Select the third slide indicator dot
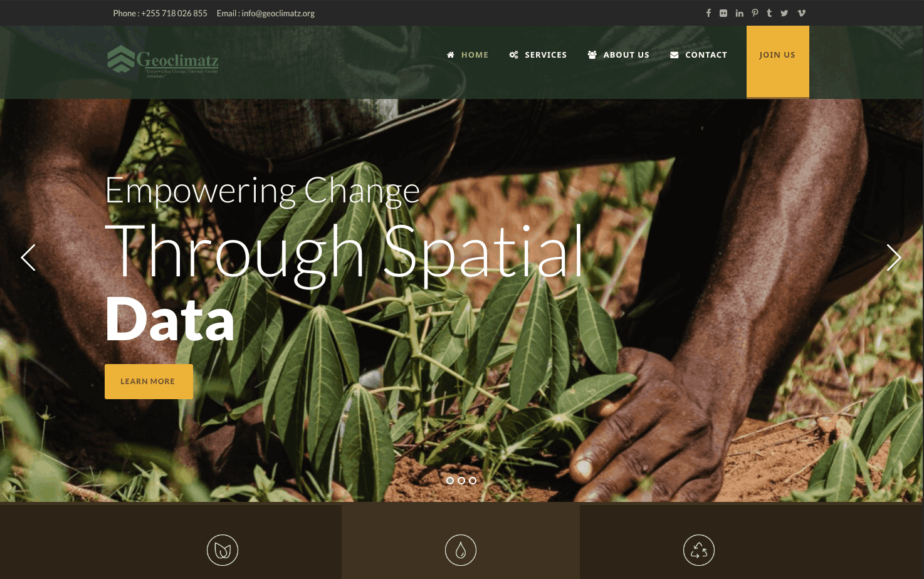The width and height of the screenshot is (924, 579). coord(473,481)
